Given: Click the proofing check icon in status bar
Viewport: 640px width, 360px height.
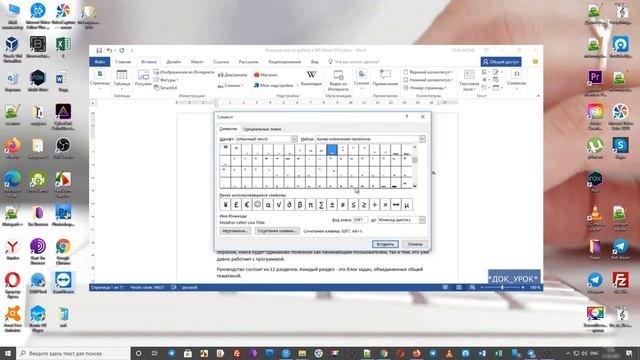Looking at the screenshot, I should 173,287.
